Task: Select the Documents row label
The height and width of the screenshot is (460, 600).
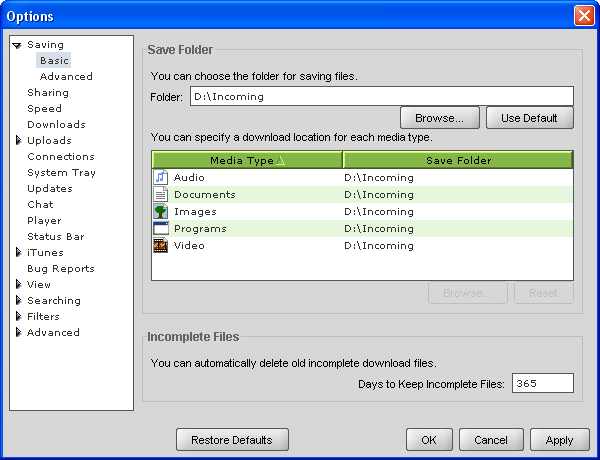Action: pos(205,194)
